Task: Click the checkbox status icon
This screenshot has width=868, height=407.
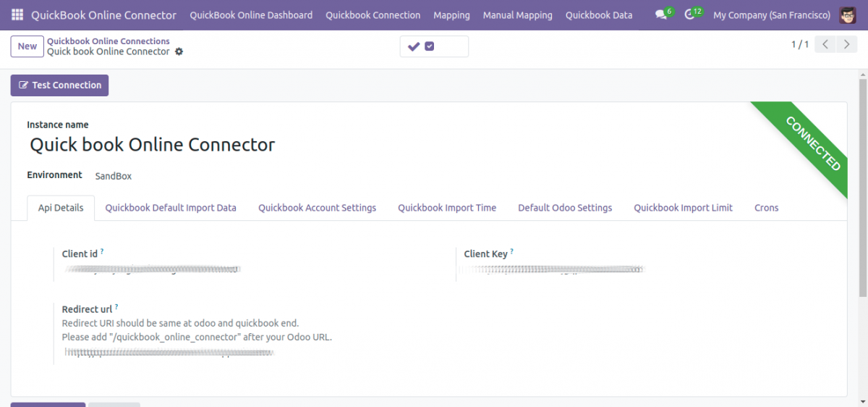Action: (x=430, y=46)
